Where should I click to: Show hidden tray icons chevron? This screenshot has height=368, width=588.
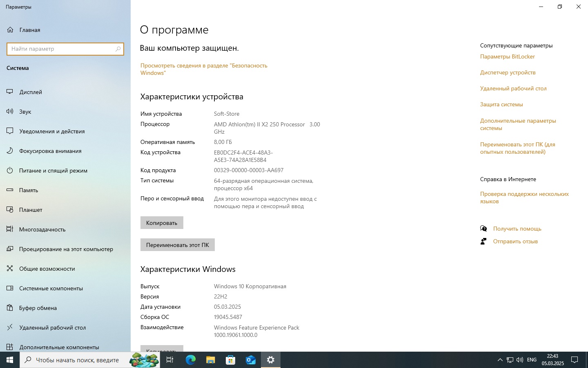coord(500,360)
